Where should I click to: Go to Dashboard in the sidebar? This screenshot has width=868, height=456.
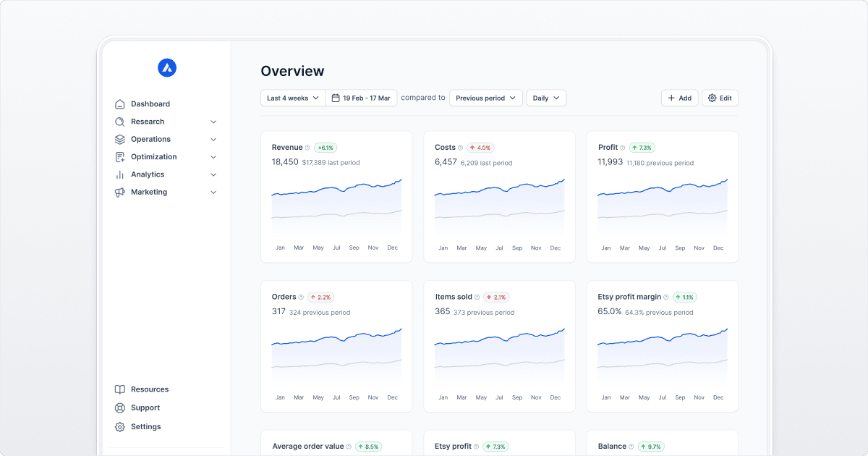tap(150, 104)
